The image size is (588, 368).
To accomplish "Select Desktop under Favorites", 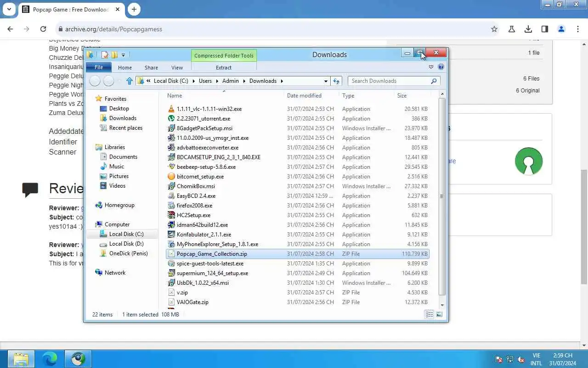I will click(119, 109).
